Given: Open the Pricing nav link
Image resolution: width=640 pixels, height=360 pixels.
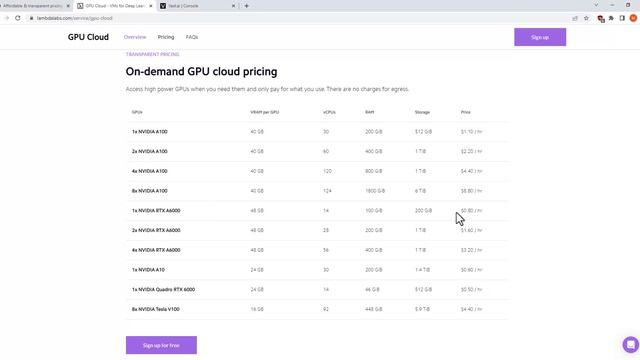Looking at the screenshot, I should click(x=166, y=37).
